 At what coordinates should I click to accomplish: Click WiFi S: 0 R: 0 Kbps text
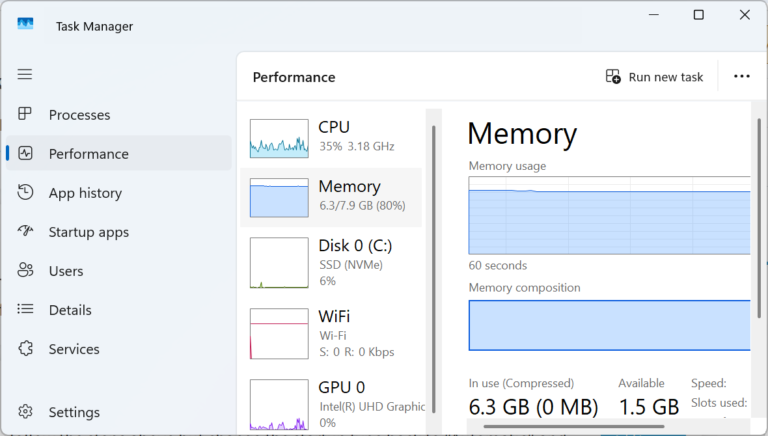[x=357, y=352]
